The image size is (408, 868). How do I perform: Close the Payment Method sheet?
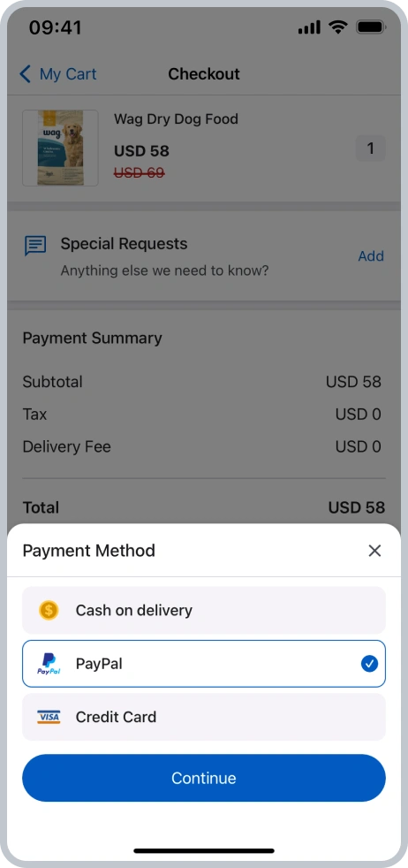(x=374, y=551)
